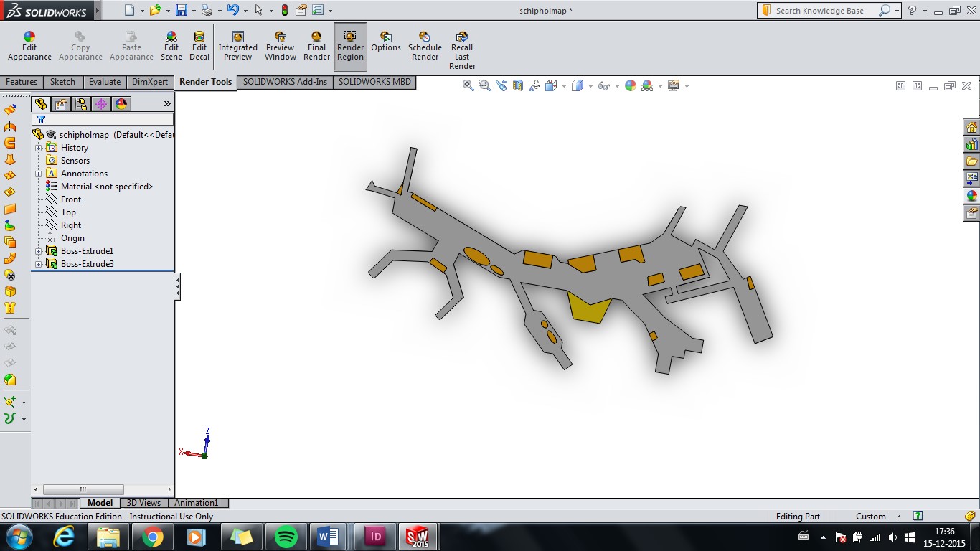The width and height of the screenshot is (980, 551).
Task: Switch to the DimXpert tab
Action: click(149, 82)
